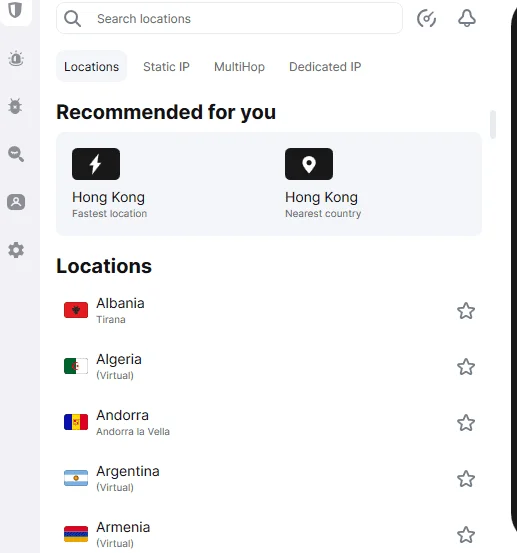The image size is (517, 553).
Task: Open the VPN shield icon in sidebar
Action: pos(16,10)
